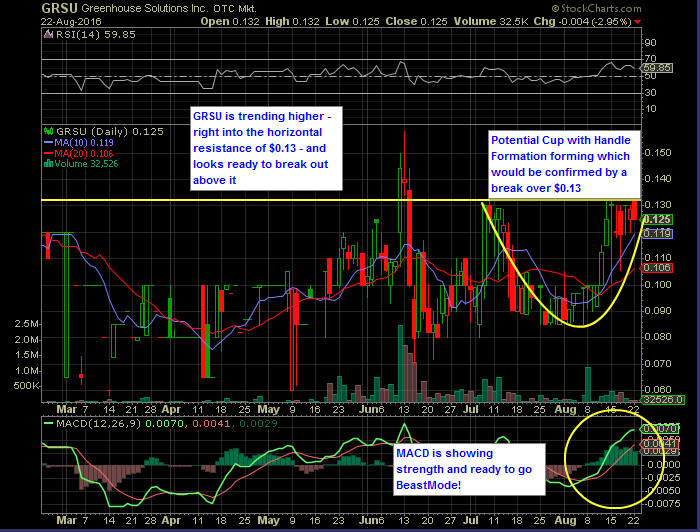The height and width of the screenshot is (532, 700).
Task: Click the 0.0000 MACD axis label
Action: (x=664, y=465)
